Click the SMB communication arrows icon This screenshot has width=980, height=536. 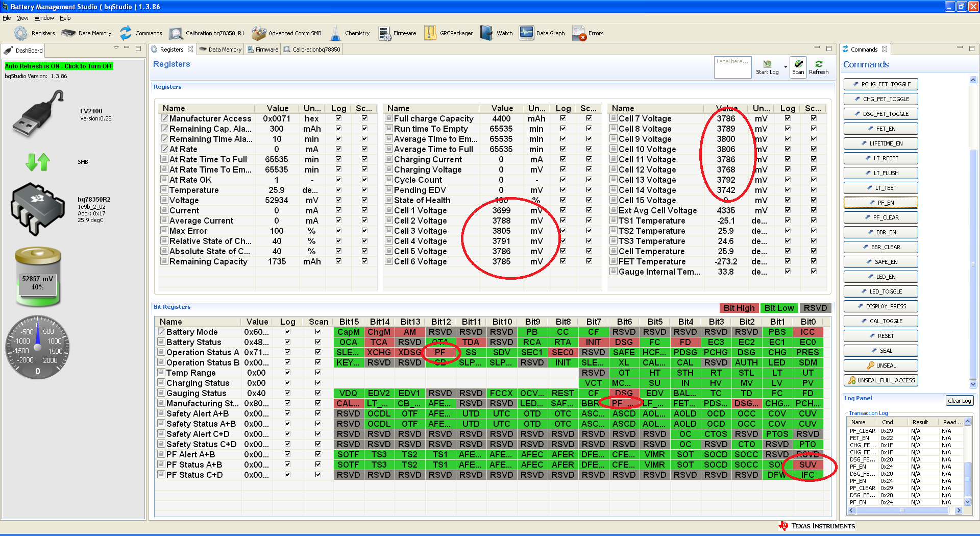(x=38, y=162)
